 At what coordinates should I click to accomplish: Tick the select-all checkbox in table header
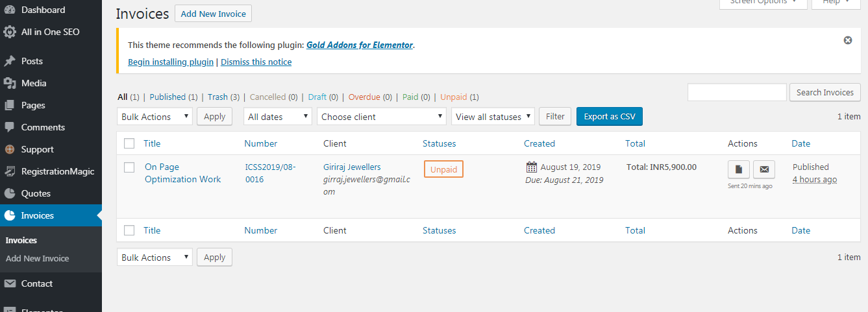coord(129,143)
